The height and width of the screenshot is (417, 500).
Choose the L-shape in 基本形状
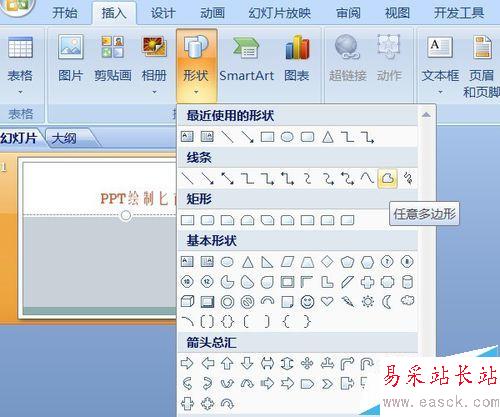click(x=327, y=282)
